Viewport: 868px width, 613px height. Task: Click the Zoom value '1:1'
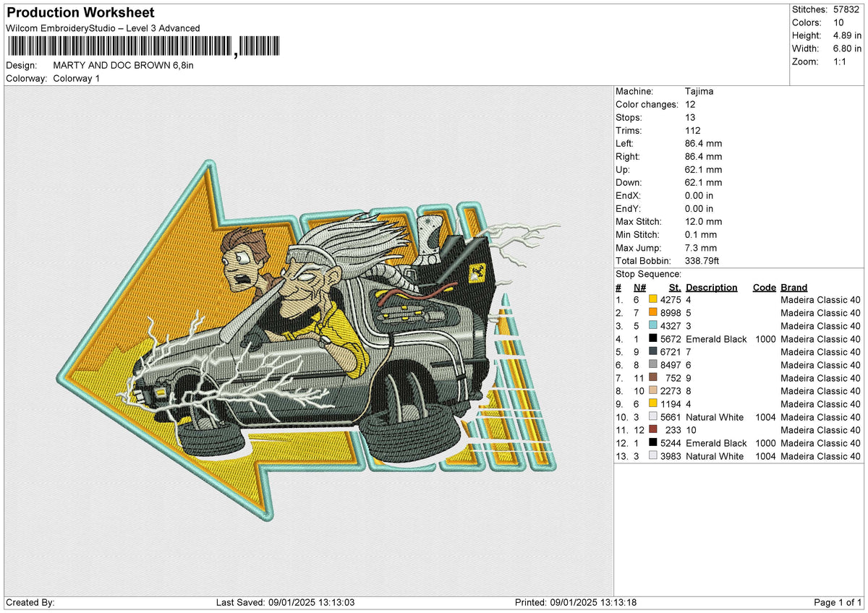(x=839, y=61)
